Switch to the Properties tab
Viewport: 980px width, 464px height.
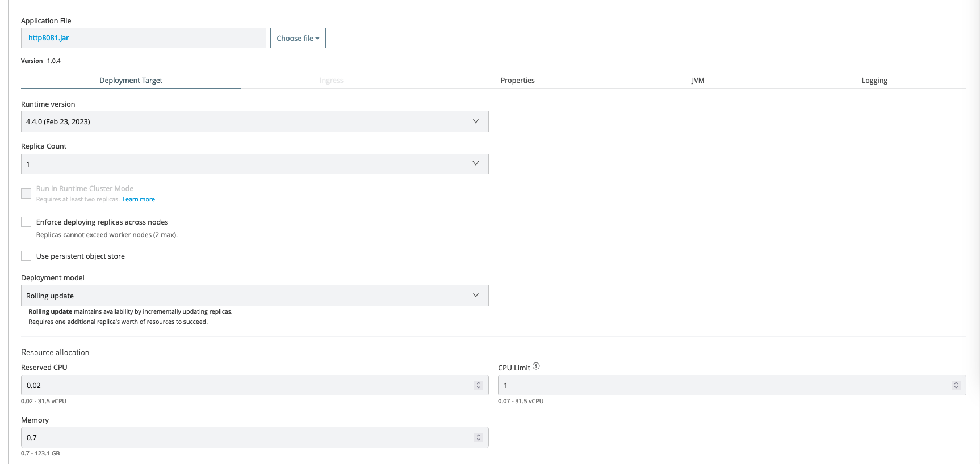pyautogui.click(x=517, y=81)
